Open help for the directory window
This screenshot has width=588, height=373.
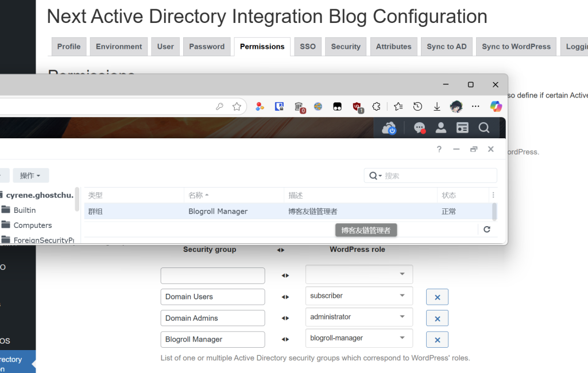tap(439, 149)
